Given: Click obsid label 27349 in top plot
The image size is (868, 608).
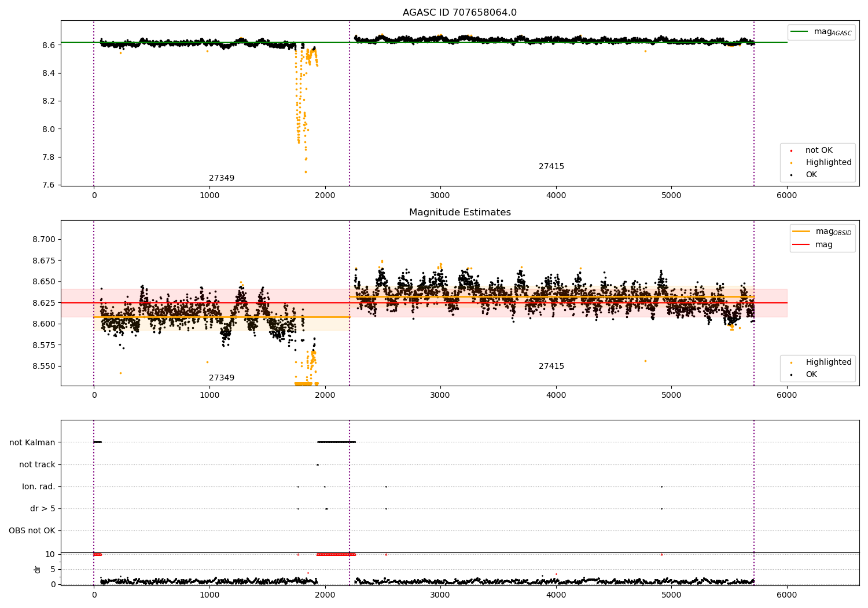Looking at the screenshot, I should 222,178.
